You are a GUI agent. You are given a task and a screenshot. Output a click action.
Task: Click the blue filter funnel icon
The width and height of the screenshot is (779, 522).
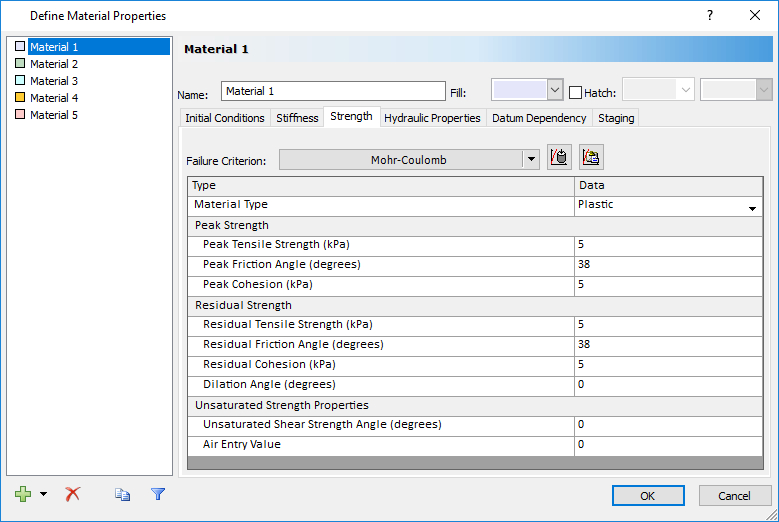[157, 494]
